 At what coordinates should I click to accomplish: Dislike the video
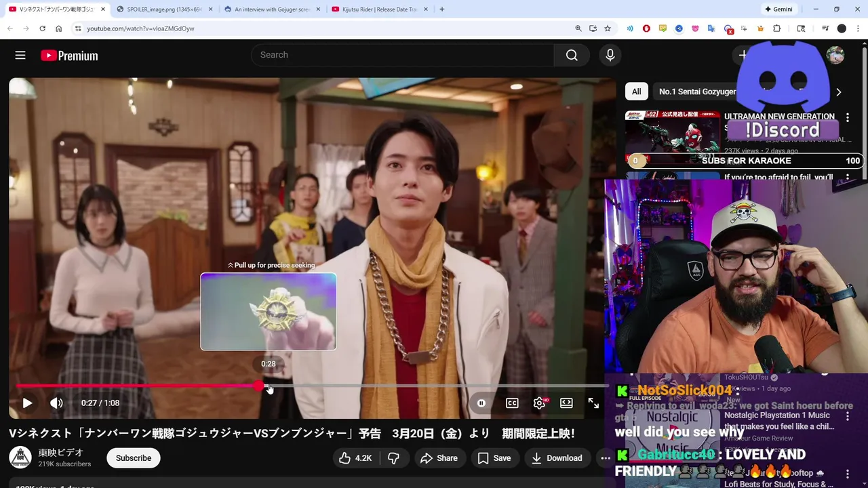(x=393, y=458)
